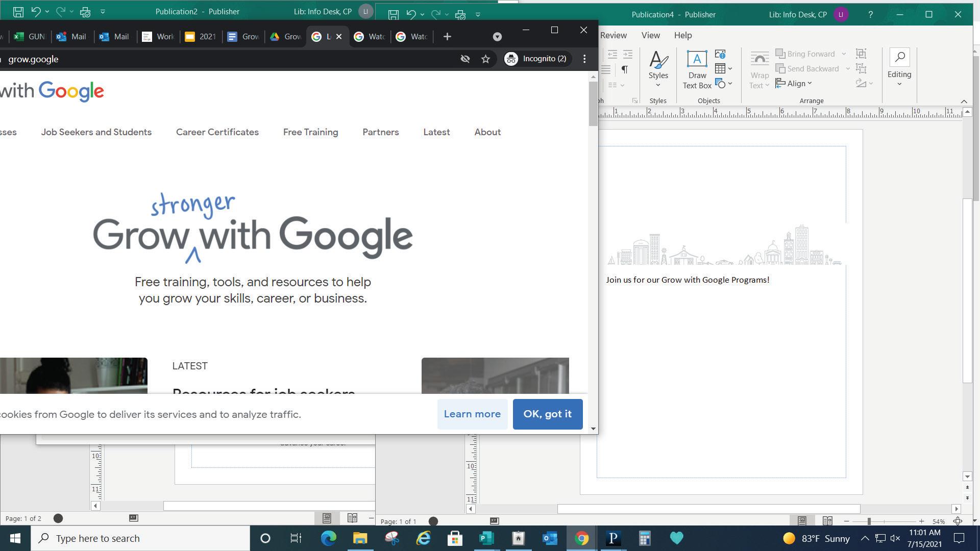This screenshot has width=980, height=551.
Task: Click Free Training navigation link
Action: [x=310, y=132]
